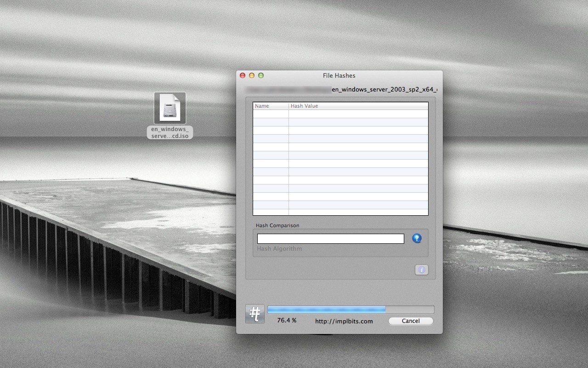Click the info 'i' button
The image size is (588, 368).
click(x=421, y=270)
